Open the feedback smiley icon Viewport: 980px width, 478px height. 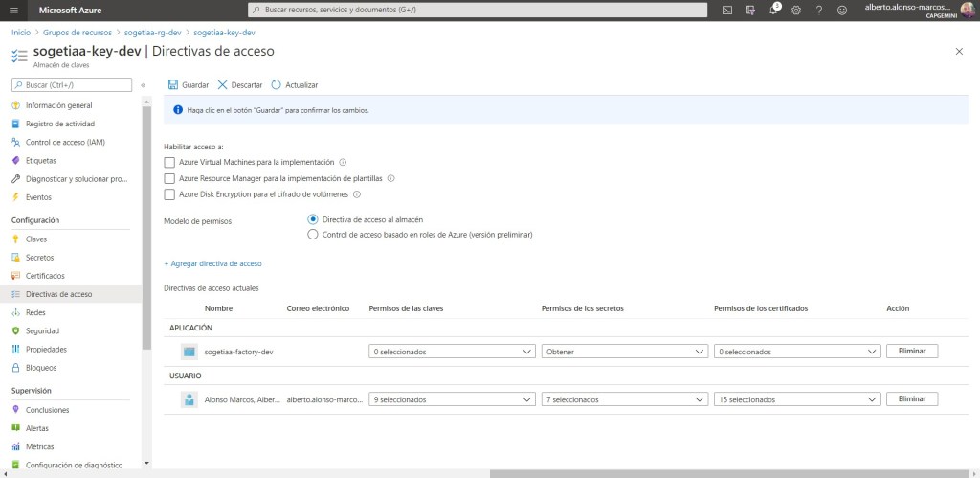pyautogui.click(x=842, y=10)
